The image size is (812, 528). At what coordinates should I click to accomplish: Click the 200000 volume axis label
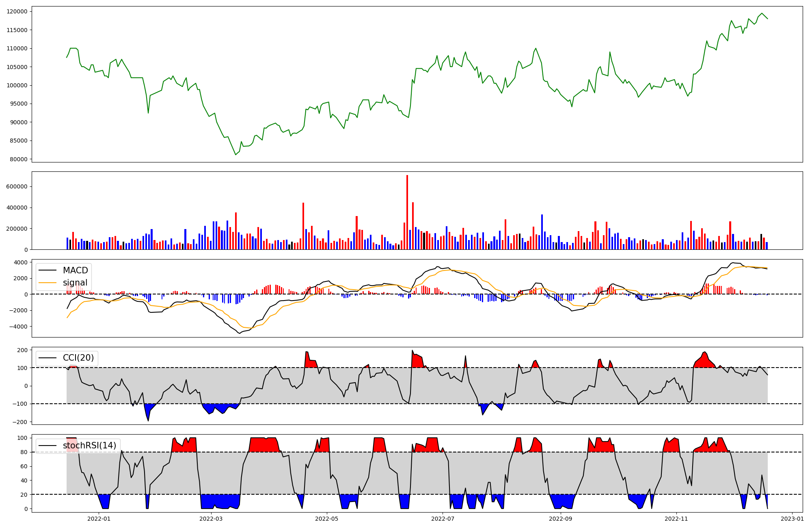(17, 229)
